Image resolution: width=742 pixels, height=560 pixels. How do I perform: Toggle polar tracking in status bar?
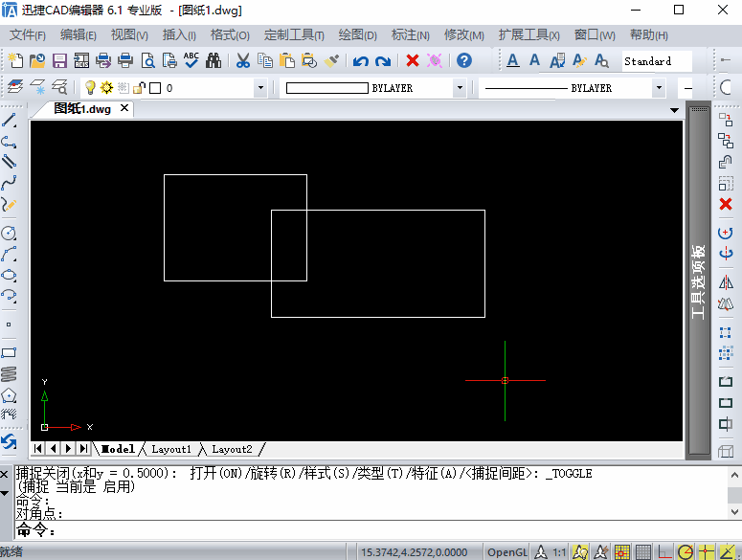pyautogui.click(x=686, y=552)
